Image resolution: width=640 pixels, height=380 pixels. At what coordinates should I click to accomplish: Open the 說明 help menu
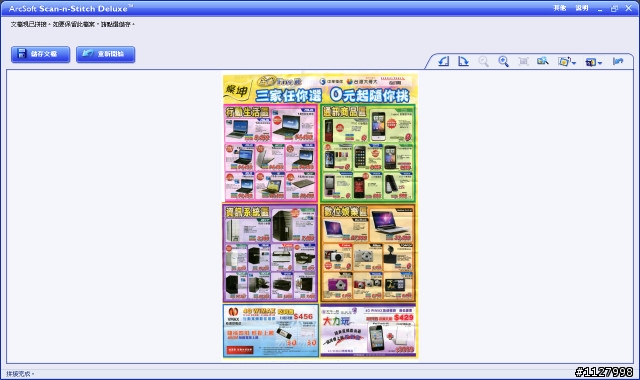(x=582, y=8)
